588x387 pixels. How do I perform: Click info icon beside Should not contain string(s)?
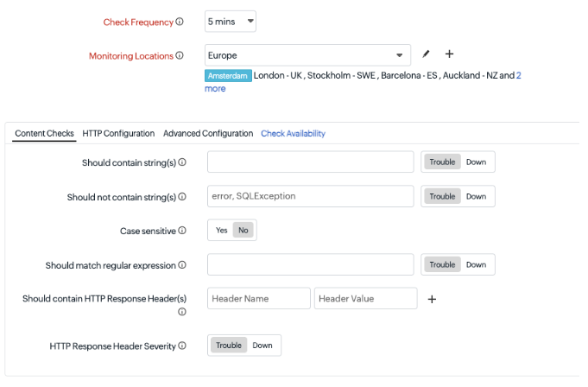click(x=182, y=197)
